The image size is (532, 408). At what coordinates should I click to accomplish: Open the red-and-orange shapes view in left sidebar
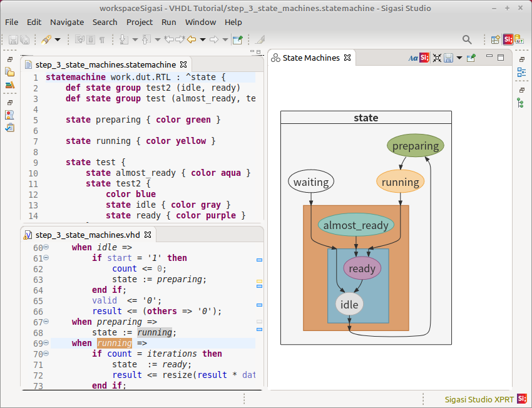coord(10,115)
